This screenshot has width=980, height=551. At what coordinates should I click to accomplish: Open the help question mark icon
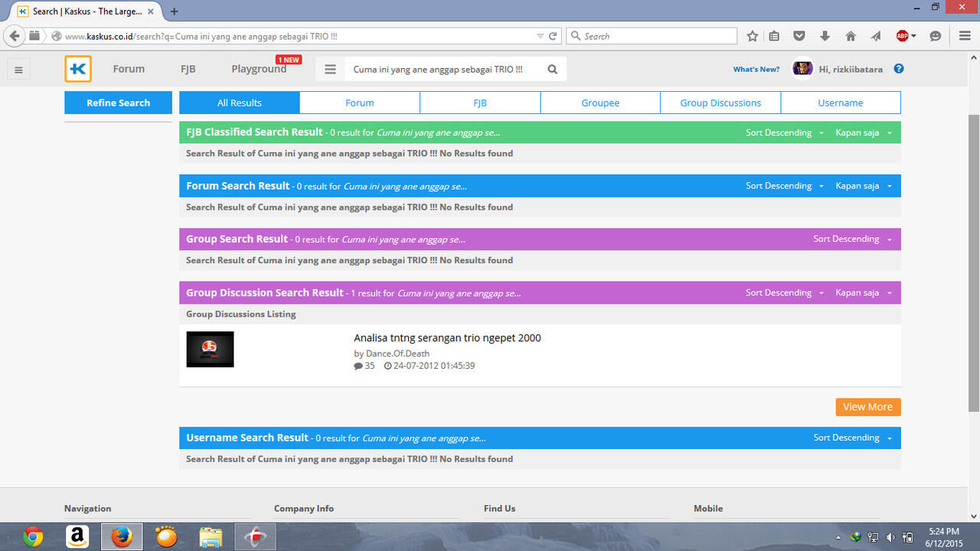click(x=899, y=68)
